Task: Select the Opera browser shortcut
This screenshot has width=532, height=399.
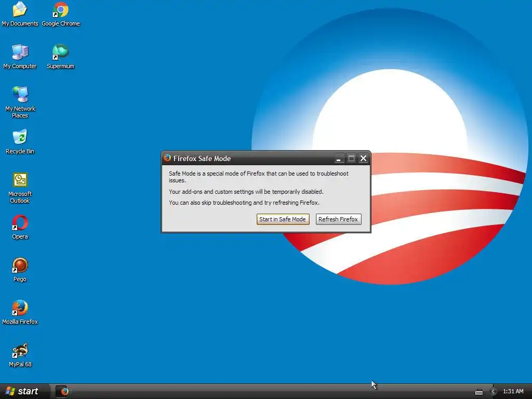Action: 20,227
